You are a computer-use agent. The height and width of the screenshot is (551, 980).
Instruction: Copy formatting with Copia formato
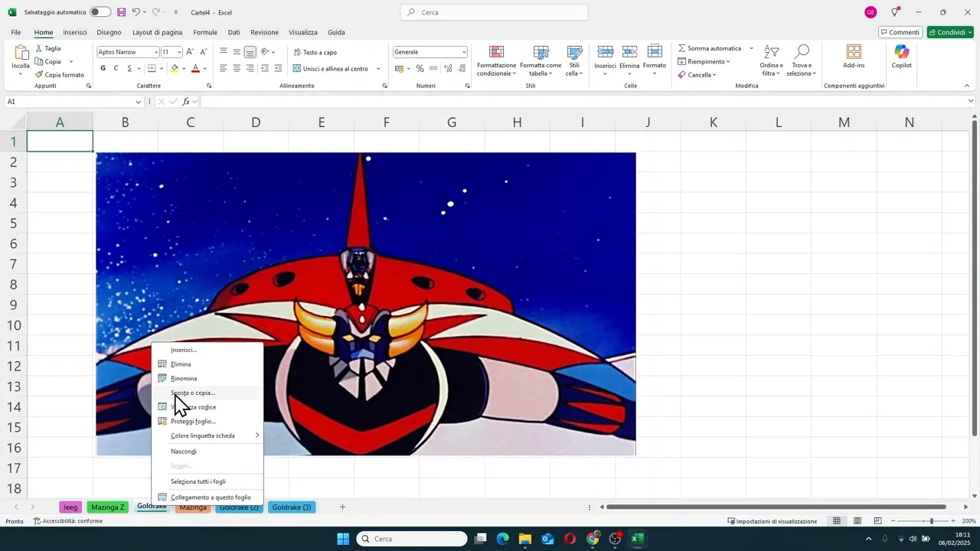coord(60,75)
